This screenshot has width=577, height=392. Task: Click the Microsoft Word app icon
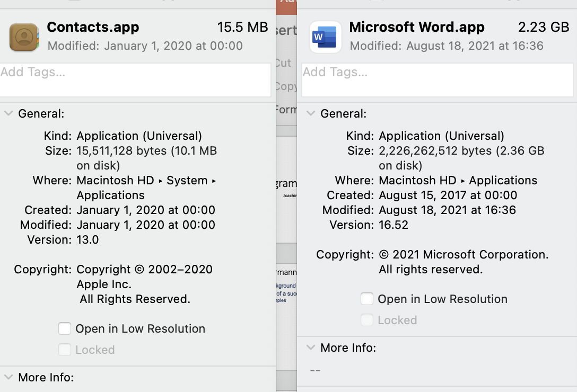pyautogui.click(x=326, y=37)
